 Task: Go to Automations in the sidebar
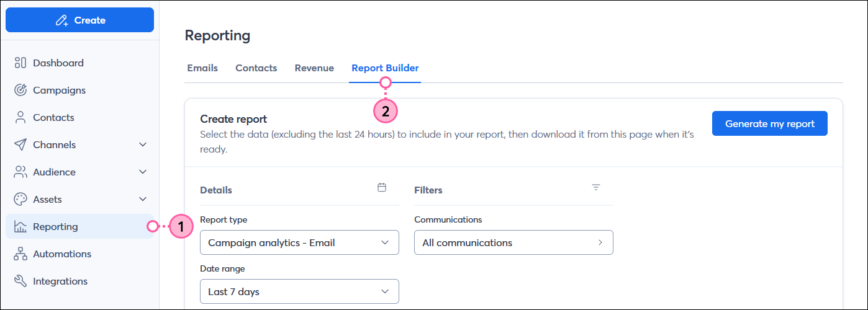pyautogui.click(x=79, y=254)
